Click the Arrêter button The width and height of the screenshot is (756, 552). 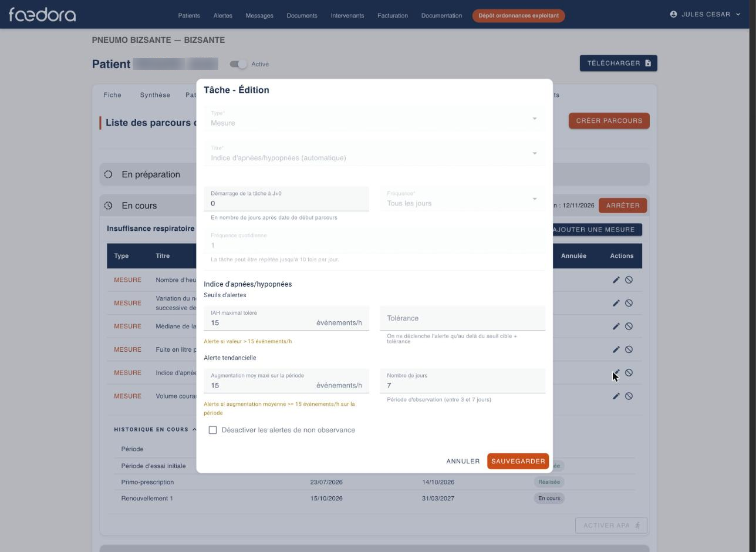(623, 206)
